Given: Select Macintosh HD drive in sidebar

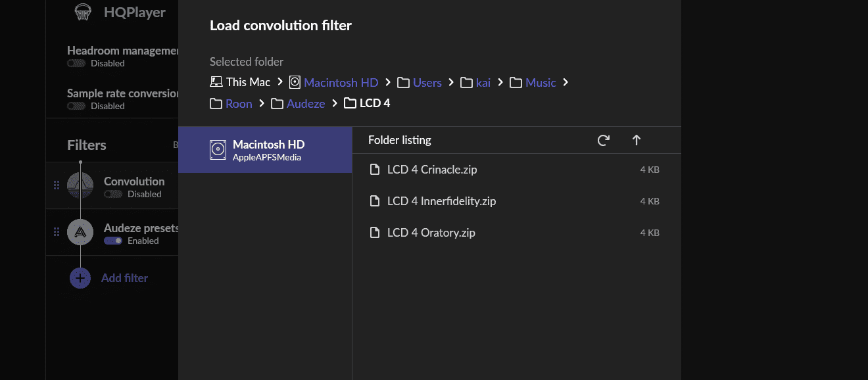Looking at the screenshot, I should tap(265, 150).
